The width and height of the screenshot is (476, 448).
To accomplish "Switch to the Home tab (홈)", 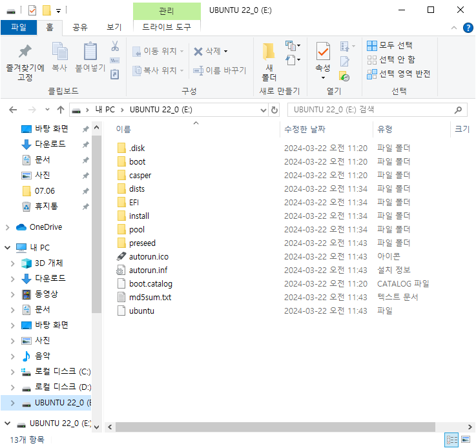I will [x=50, y=27].
